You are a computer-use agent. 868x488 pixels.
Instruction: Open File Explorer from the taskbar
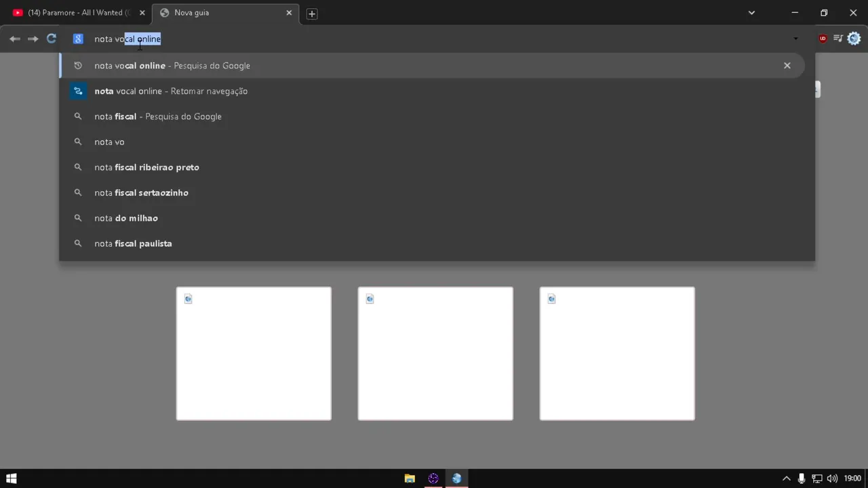click(410, 479)
